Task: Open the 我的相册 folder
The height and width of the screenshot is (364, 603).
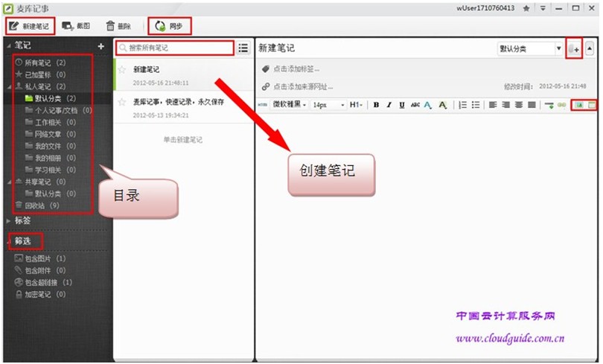Action: point(50,158)
